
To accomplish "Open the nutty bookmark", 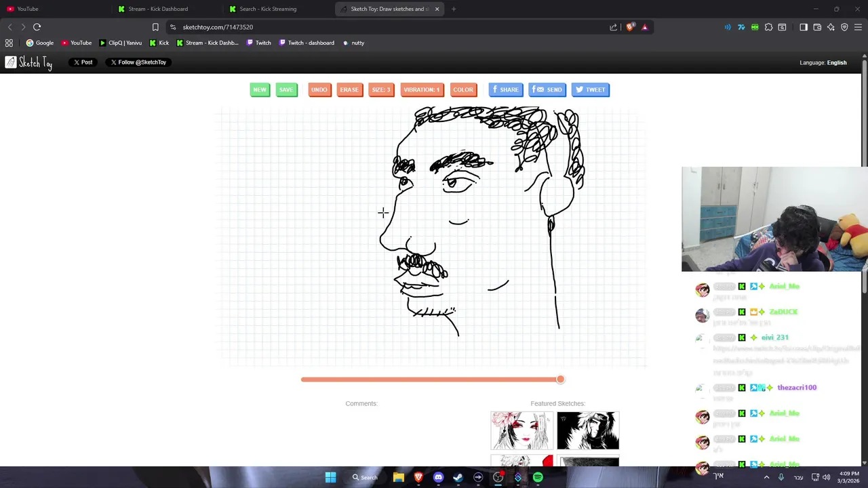I will [x=353, y=43].
